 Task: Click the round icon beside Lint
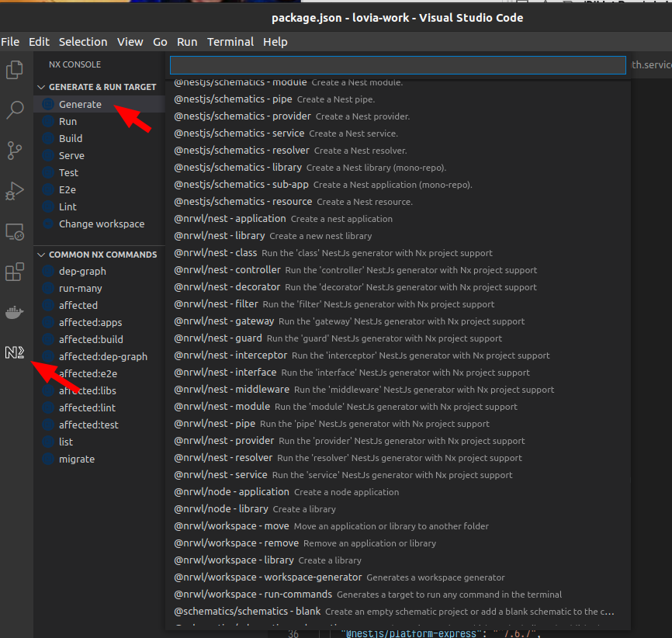tap(48, 206)
